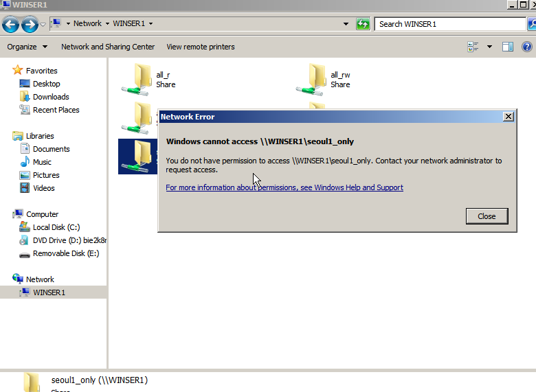Go forward with the Forward arrow button

30,24
